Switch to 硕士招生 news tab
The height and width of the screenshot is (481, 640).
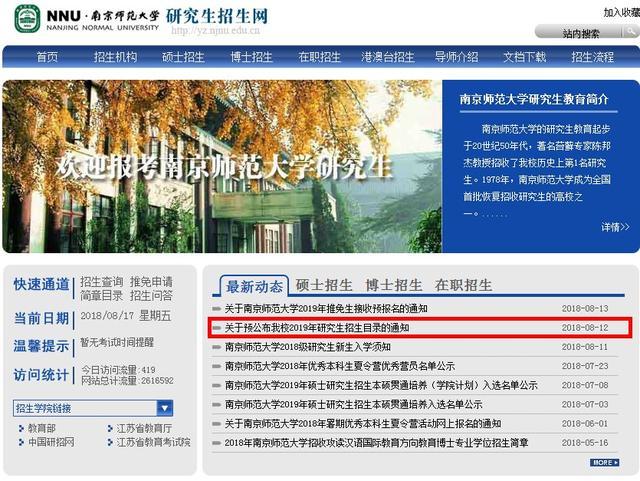tap(324, 285)
